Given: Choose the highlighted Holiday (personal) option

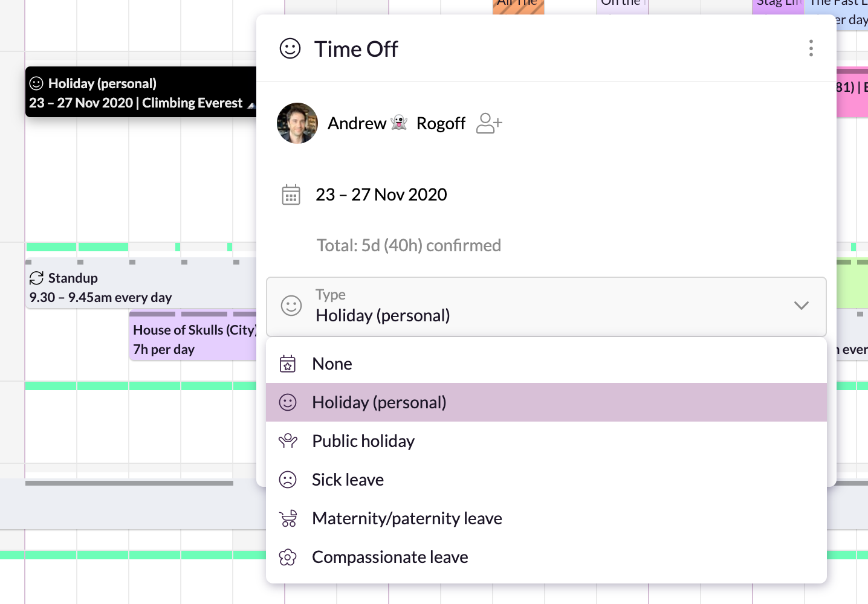Looking at the screenshot, I should (x=379, y=403).
